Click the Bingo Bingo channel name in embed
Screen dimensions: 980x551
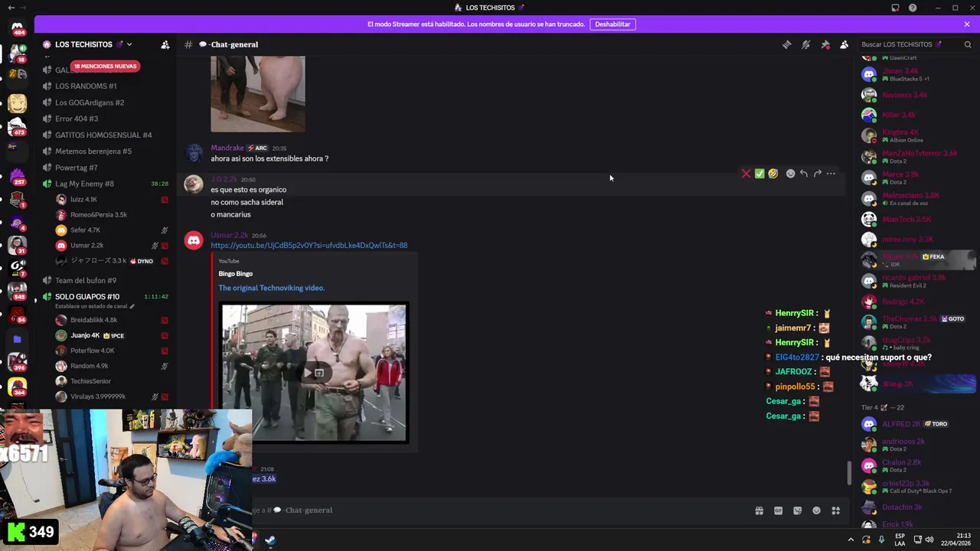coord(235,273)
